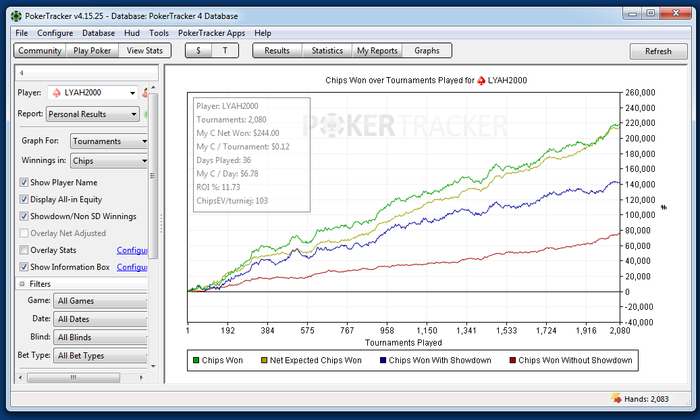This screenshot has height=420, width=700.
Task: Click the Refresh button
Action: (658, 51)
